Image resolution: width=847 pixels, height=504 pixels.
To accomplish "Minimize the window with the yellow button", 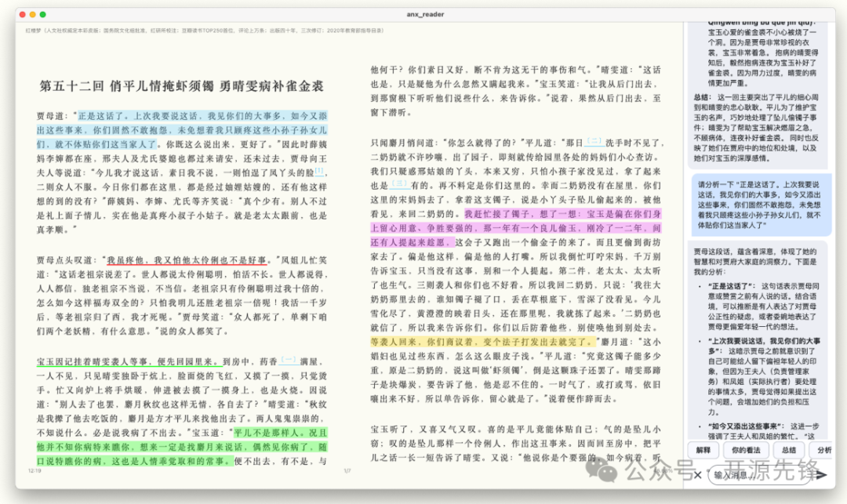I will point(32,15).
